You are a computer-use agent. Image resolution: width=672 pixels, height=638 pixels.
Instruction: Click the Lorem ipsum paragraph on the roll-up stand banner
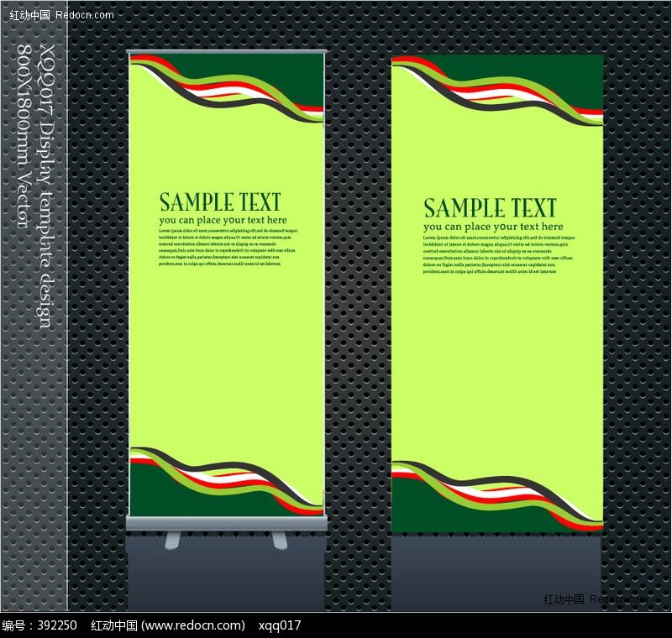click(x=228, y=247)
